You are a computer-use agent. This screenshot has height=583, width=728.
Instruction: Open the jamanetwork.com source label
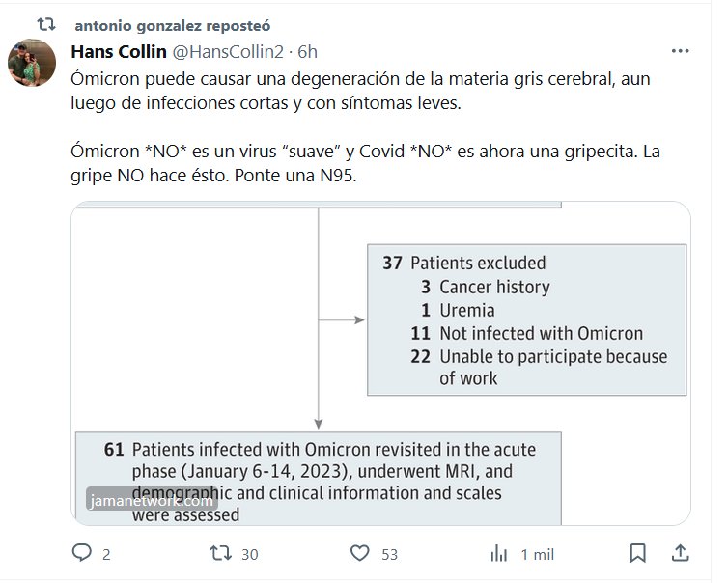151,501
